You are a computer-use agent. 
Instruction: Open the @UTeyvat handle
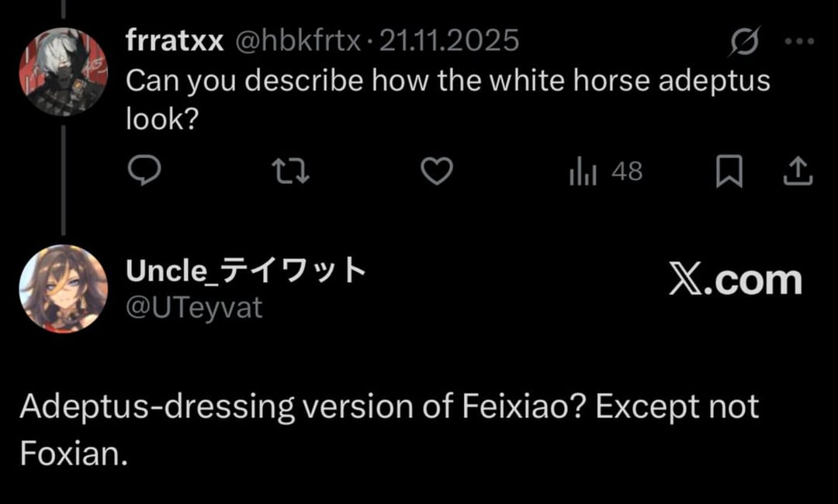(x=194, y=308)
